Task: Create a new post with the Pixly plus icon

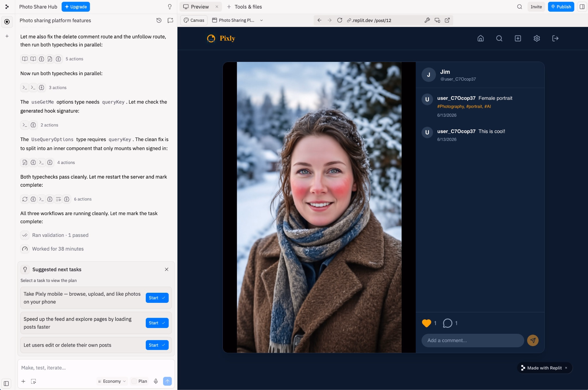Action: [x=518, y=38]
